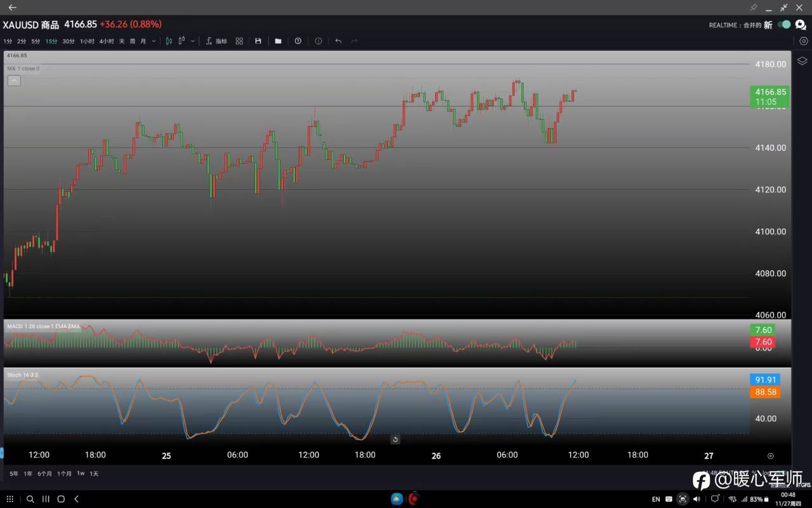This screenshot has height=508, width=812.
Task: Collapse the MA indicator legend chevron
Action: point(14,80)
